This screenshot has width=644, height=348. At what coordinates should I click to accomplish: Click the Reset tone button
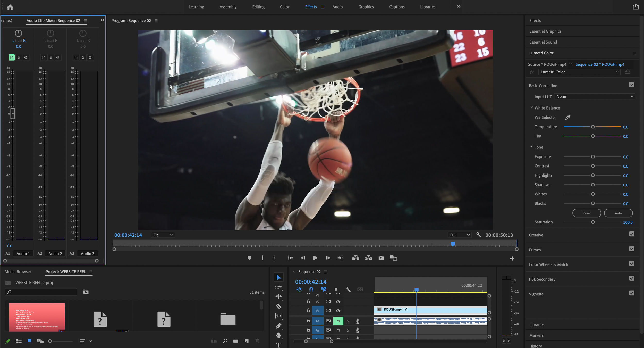(587, 213)
